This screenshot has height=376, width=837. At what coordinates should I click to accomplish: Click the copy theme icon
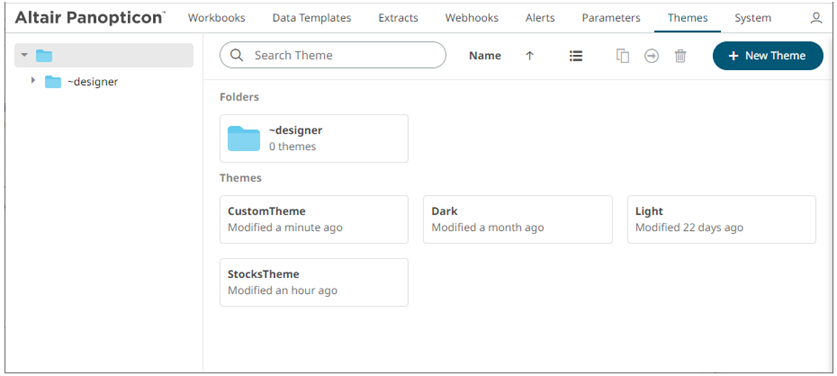tap(622, 56)
